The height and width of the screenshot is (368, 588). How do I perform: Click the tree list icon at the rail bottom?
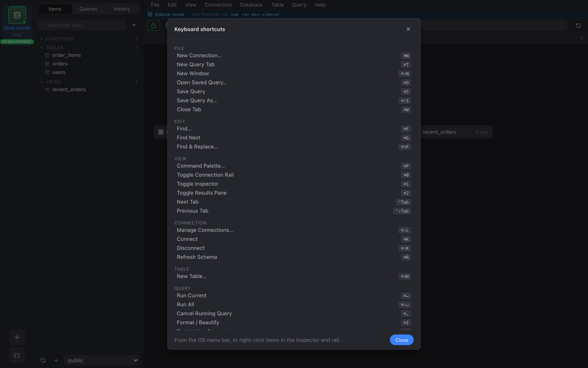pyautogui.click(x=17, y=355)
